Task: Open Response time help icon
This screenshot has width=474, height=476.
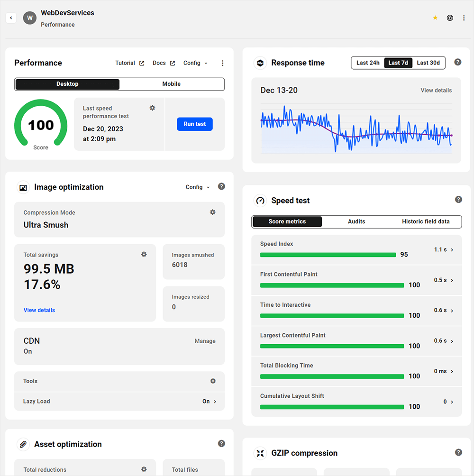Action: coord(458,62)
